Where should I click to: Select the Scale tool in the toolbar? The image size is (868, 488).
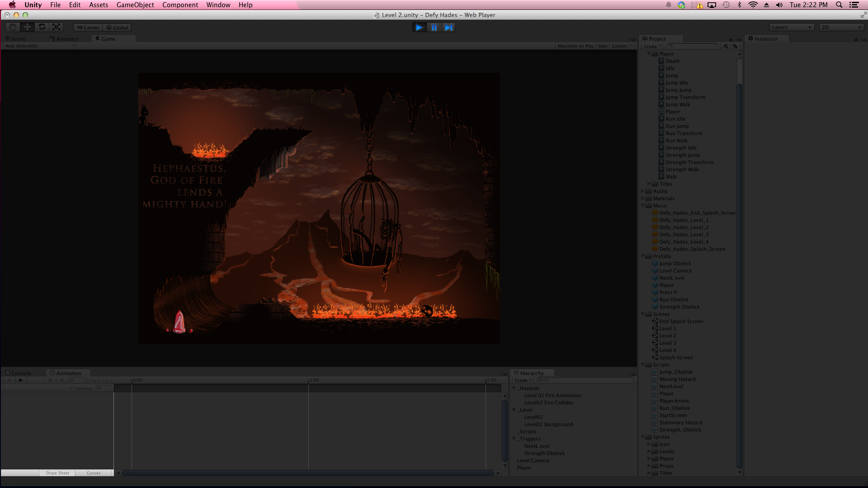click(56, 27)
